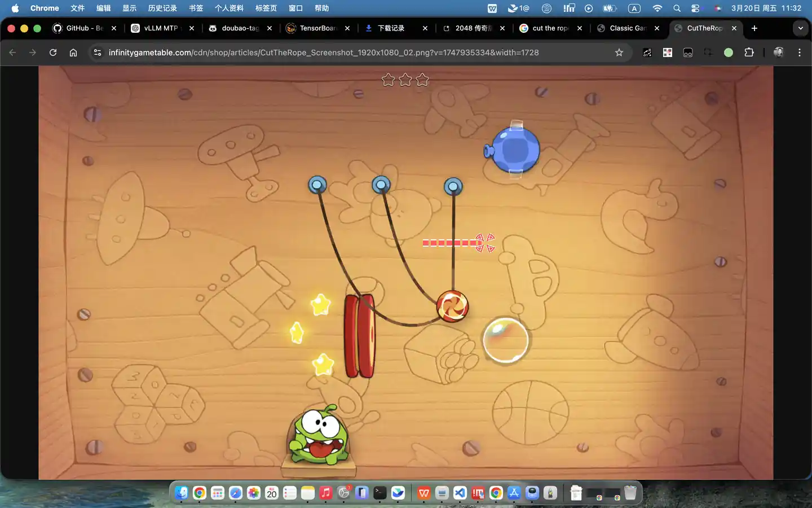Image resolution: width=812 pixels, height=508 pixels.
Task: Open Spotlight search in the menu bar
Action: click(x=677, y=8)
